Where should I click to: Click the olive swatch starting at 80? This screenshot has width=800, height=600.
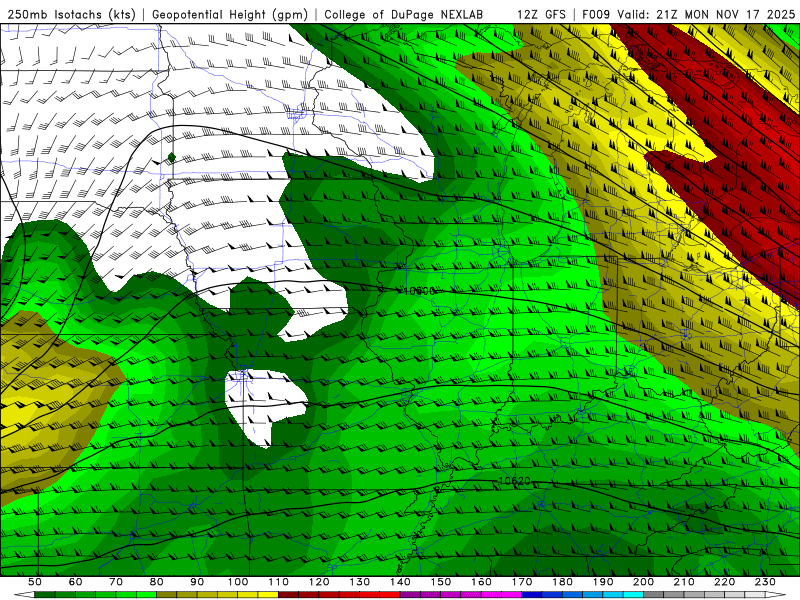[x=166, y=595]
